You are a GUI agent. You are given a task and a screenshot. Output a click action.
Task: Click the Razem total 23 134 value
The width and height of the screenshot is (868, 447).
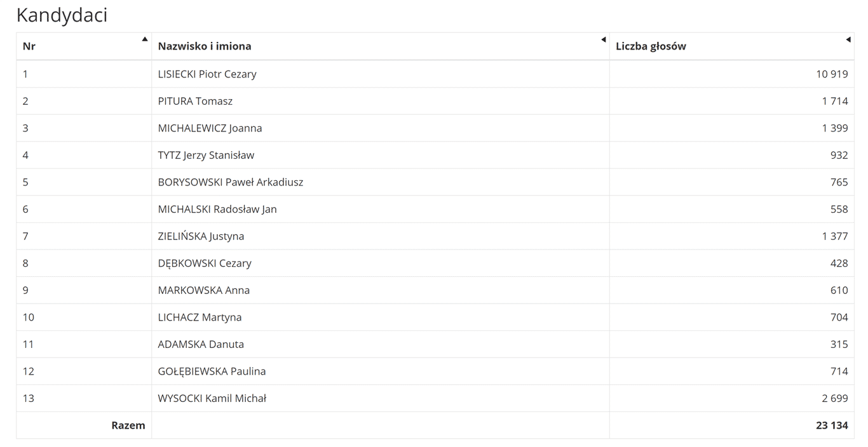[x=832, y=425]
